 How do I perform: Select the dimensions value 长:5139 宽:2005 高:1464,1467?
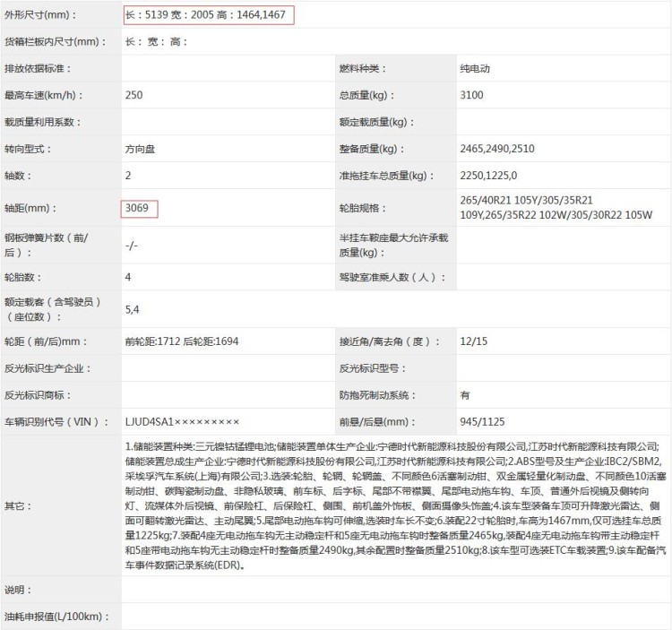pyautogui.click(x=205, y=15)
